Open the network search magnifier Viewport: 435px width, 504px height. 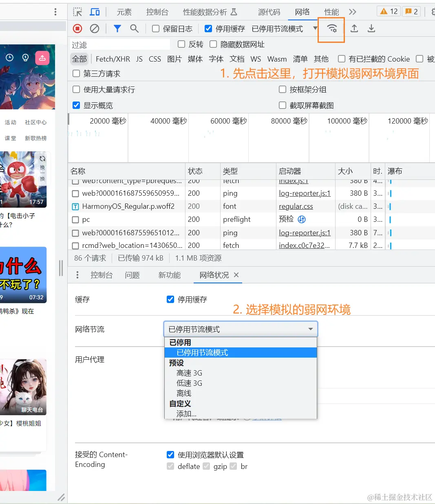(x=134, y=29)
